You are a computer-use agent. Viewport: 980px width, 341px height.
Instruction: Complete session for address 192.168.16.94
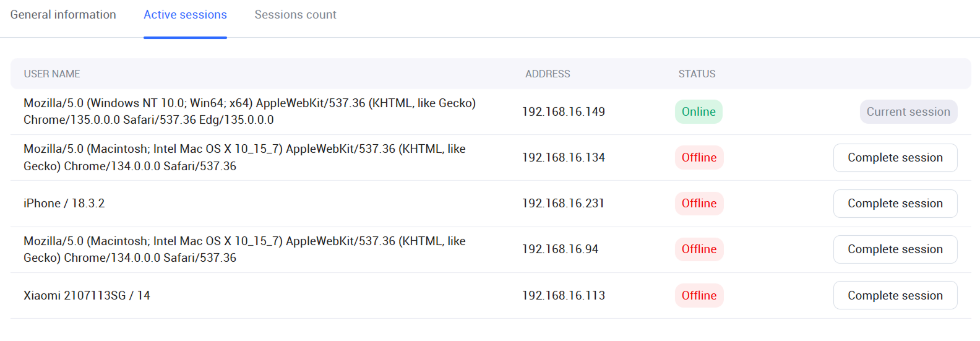click(895, 249)
